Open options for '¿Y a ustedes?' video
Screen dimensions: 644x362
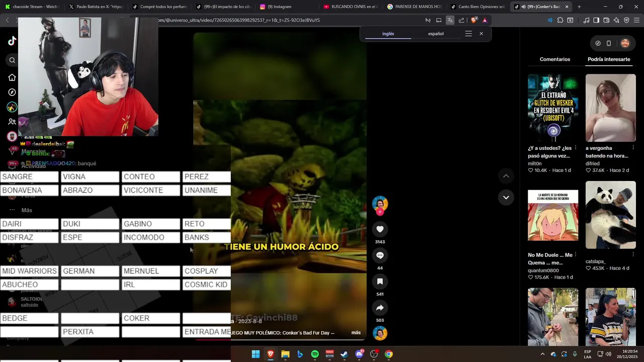tap(576, 148)
